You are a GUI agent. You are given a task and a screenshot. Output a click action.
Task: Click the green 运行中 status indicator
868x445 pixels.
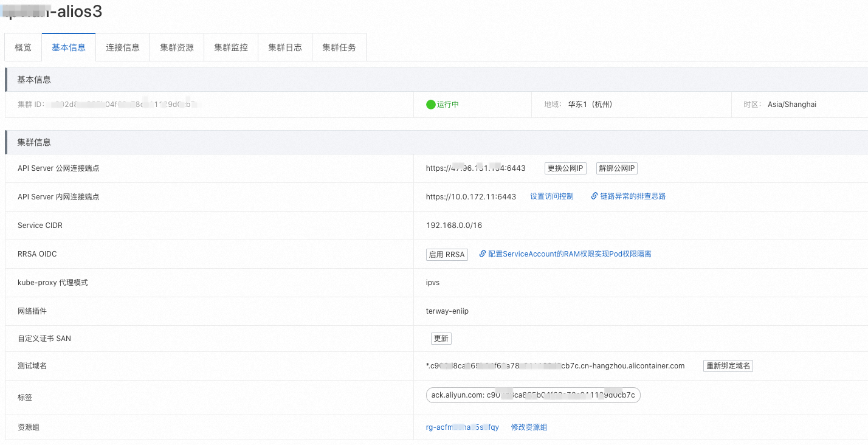443,105
